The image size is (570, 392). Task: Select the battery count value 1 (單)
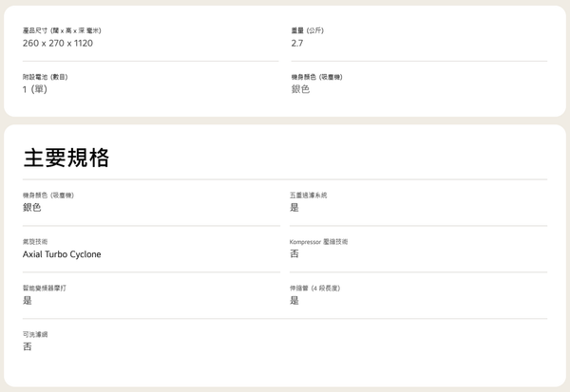(35, 89)
